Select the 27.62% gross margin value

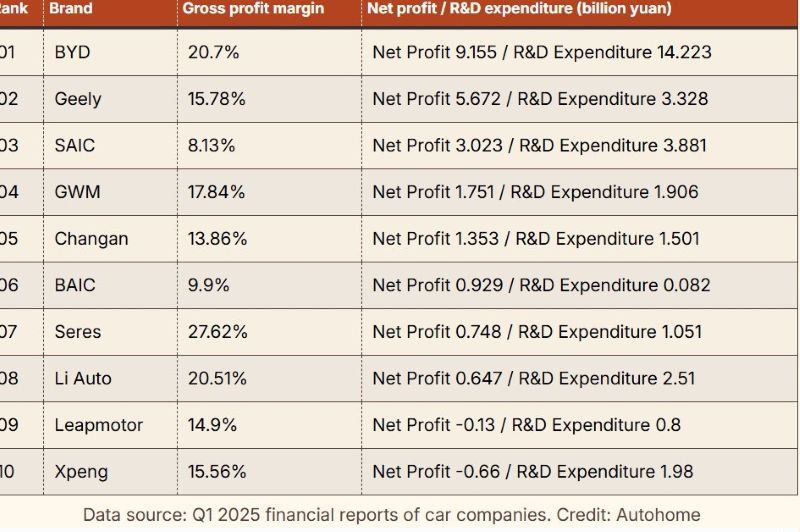point(218,332)
